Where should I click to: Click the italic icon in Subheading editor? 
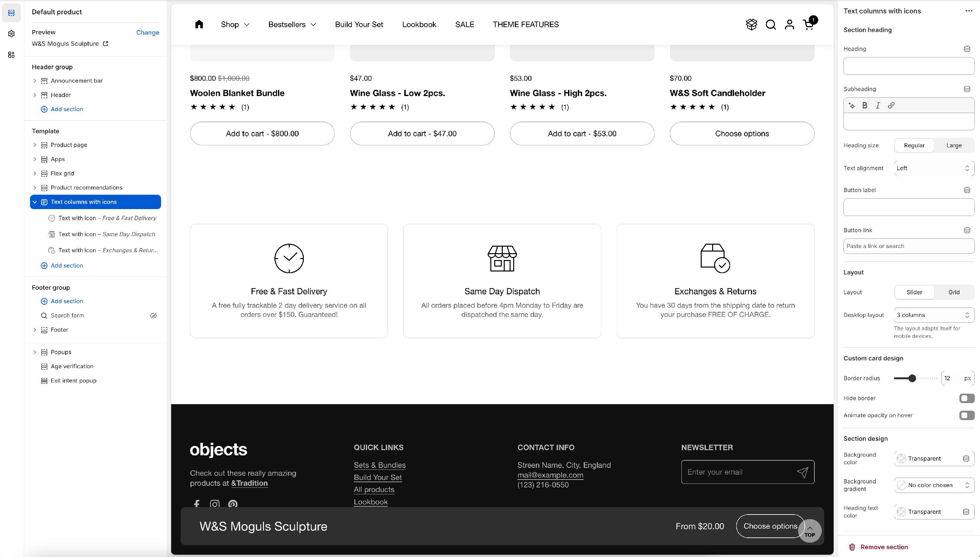(x=878, y=105)
